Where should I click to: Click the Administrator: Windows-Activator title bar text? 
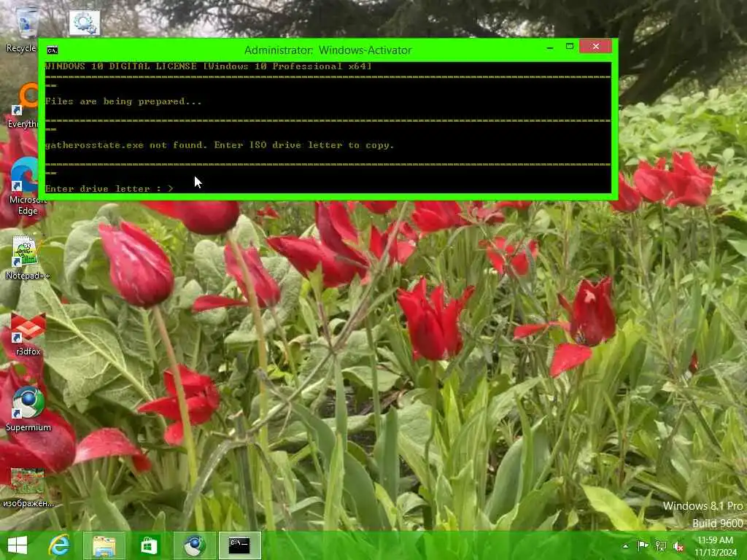(328, 50)
